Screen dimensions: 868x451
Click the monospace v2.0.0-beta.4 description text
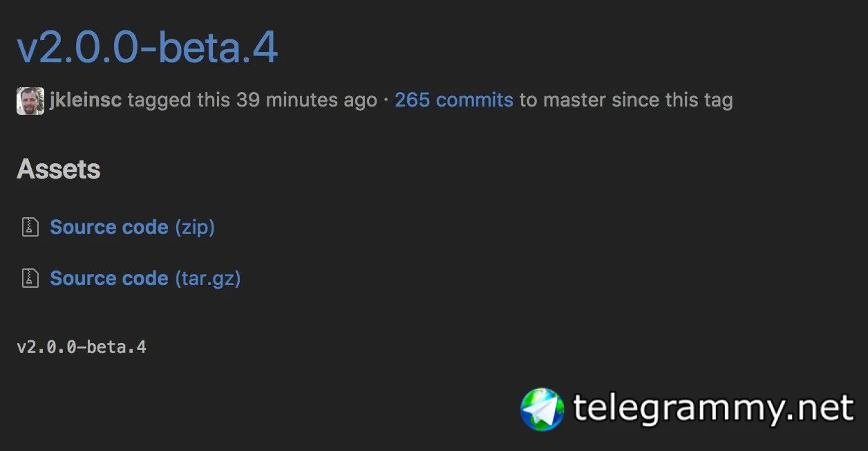click(x=82, y=347)
